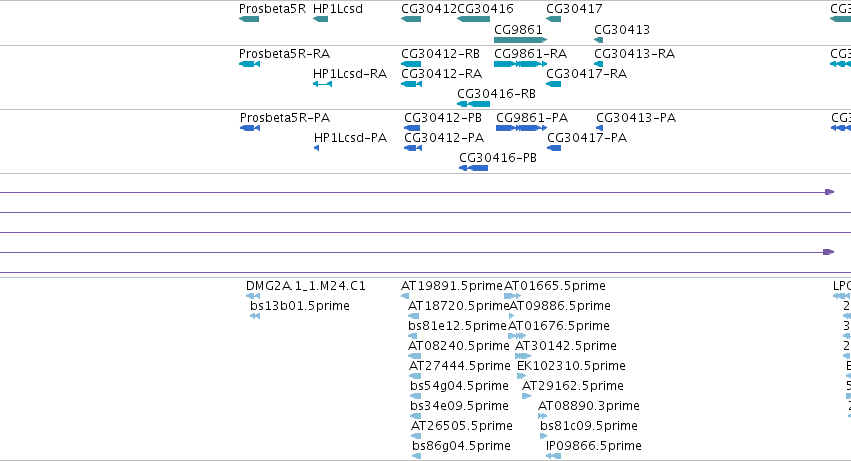Open the Prosbeta5R-RA transcript label
The height and width of the screenshot is (461, 851).
pyautogui.click(x=284, y=54)
